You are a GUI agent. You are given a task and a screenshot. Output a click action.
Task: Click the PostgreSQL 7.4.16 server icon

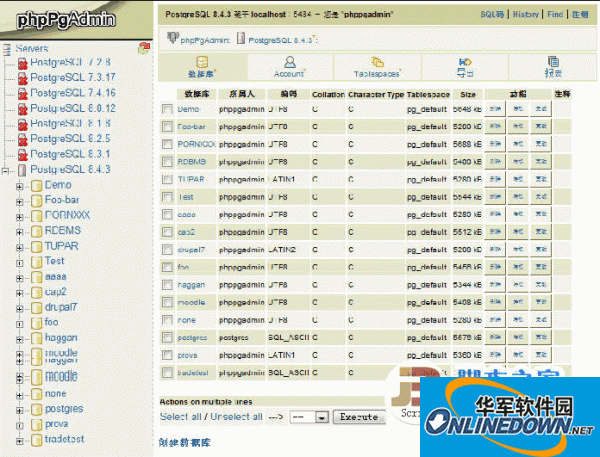pos(23,94)
